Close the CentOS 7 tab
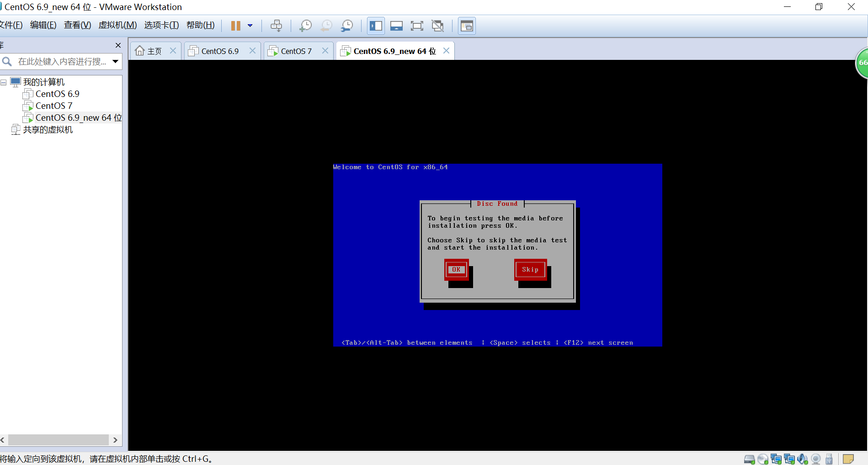 coord(325,51)
